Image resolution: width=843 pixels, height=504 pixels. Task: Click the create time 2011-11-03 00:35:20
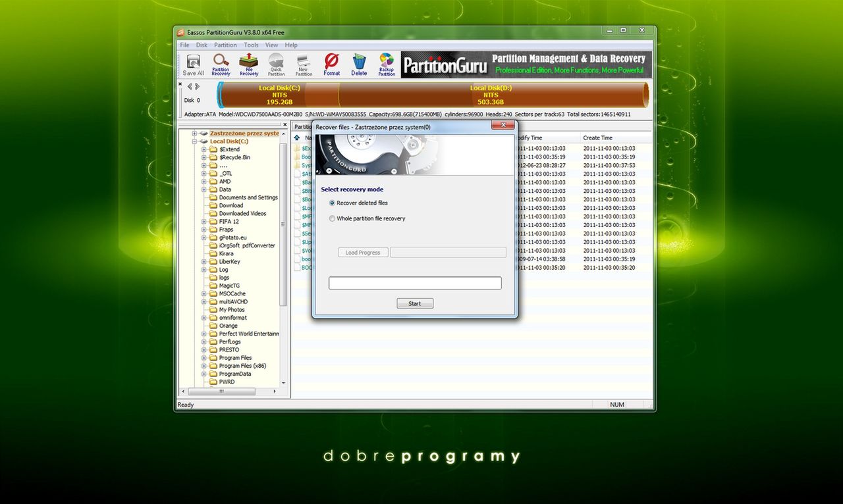point(609,268)
